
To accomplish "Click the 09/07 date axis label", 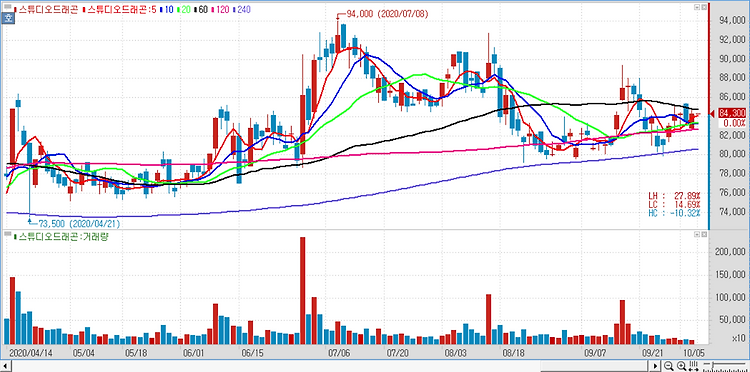I will click(596, 352).
